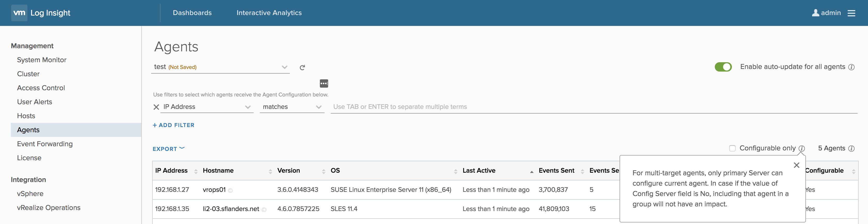
Task: Check the Configurable only checkbox
Action: click(x=732, y=149)
